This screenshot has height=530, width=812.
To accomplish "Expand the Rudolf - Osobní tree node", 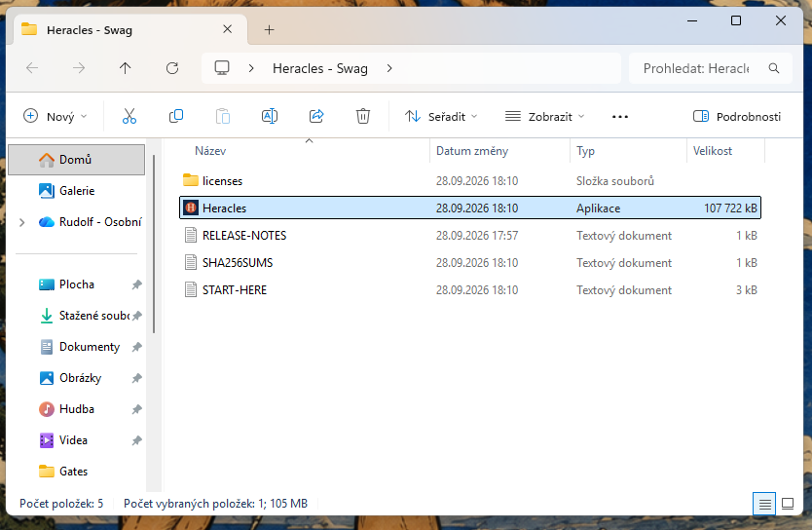I will point(21,222).
